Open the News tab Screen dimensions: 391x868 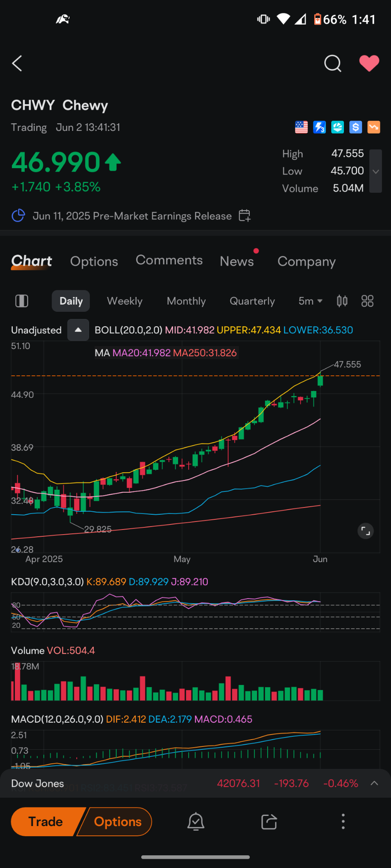coord(237,261)
